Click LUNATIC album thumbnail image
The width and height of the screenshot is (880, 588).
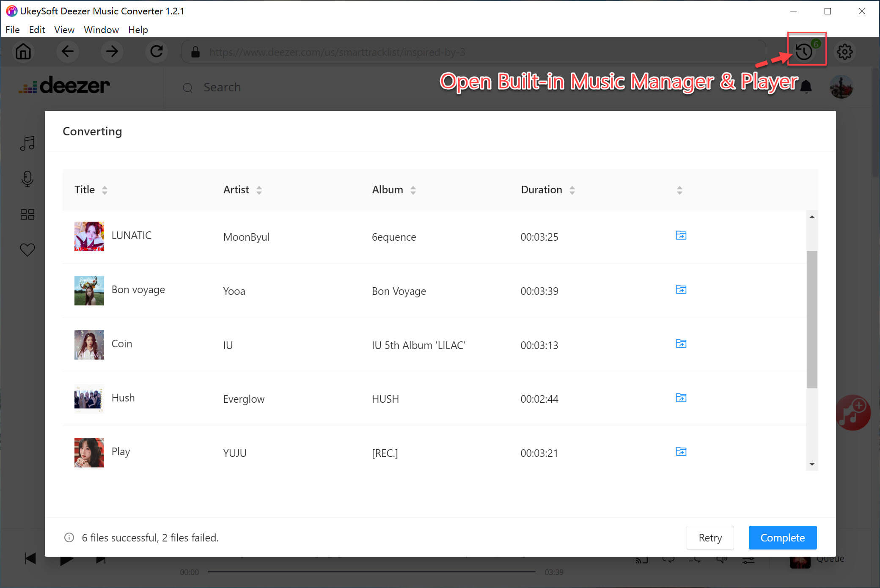pos(88,236)
